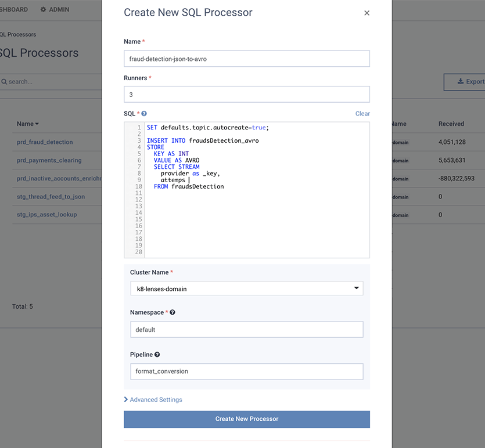Screen dimensions: 485x448
Task: Toggle sort order on the Name column
Action: pyautogui.click(x=27, y=124)
